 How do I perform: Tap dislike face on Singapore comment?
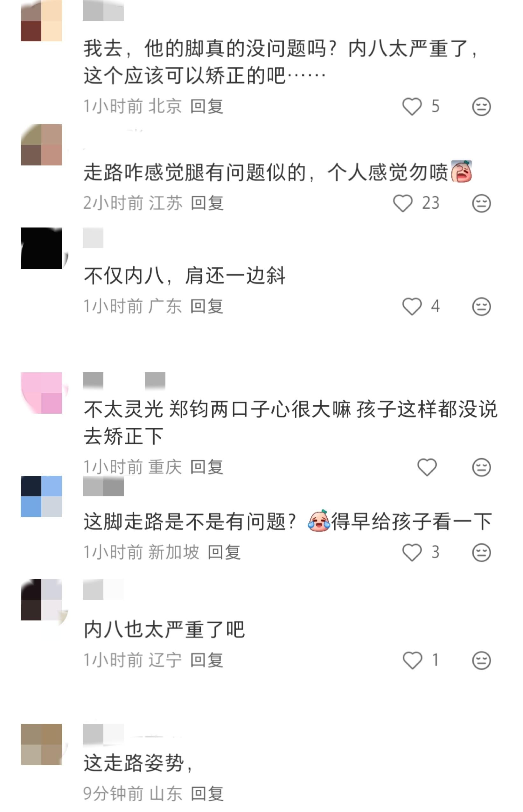pyautogui.click(x=481, y=553)
